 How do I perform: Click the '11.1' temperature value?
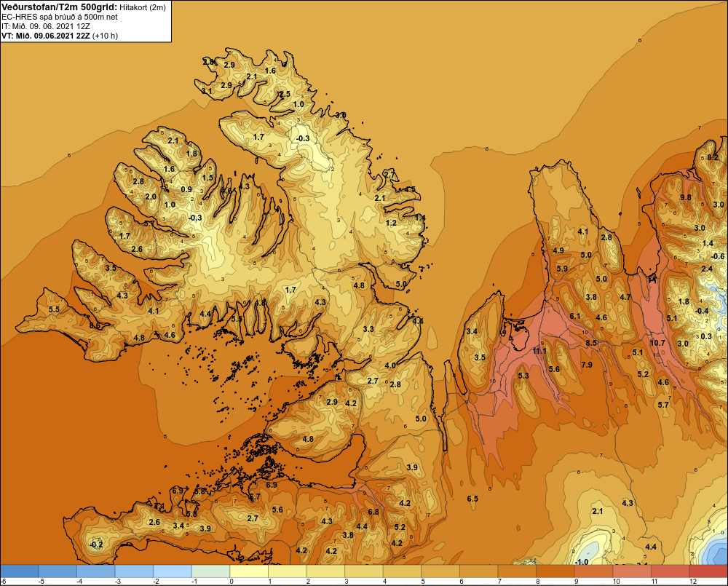pos(539,351)
